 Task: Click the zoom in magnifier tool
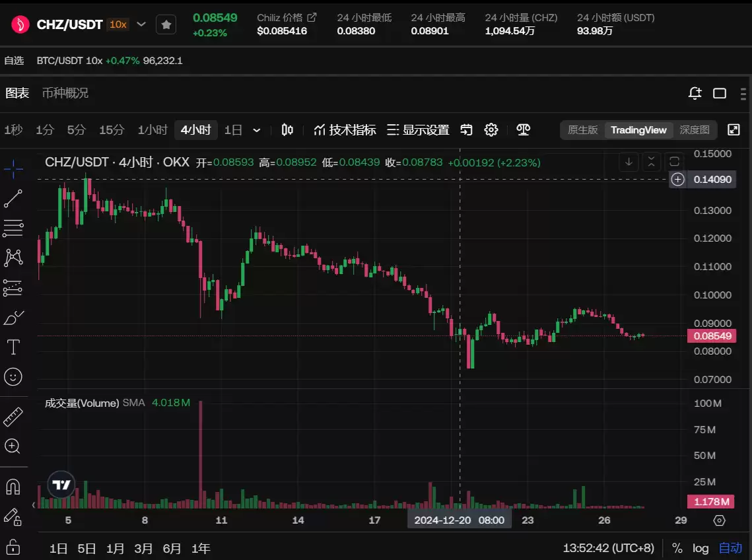13,446
